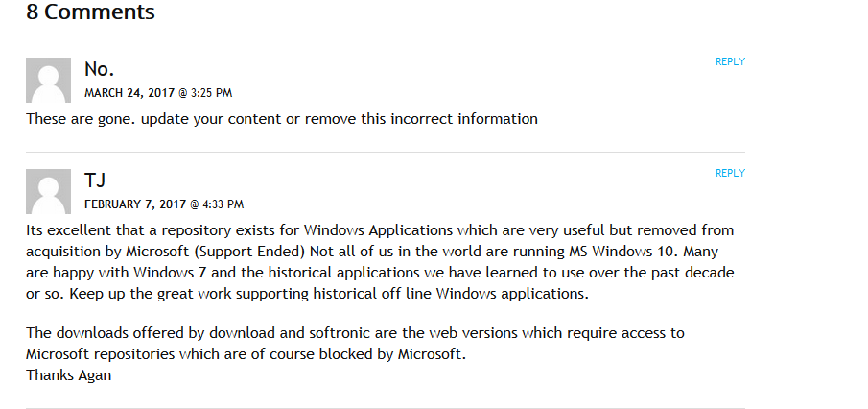Click the "Thanks Agan" closing line
868x409 pixels.
pyautogui.click(x=68, y=375)
